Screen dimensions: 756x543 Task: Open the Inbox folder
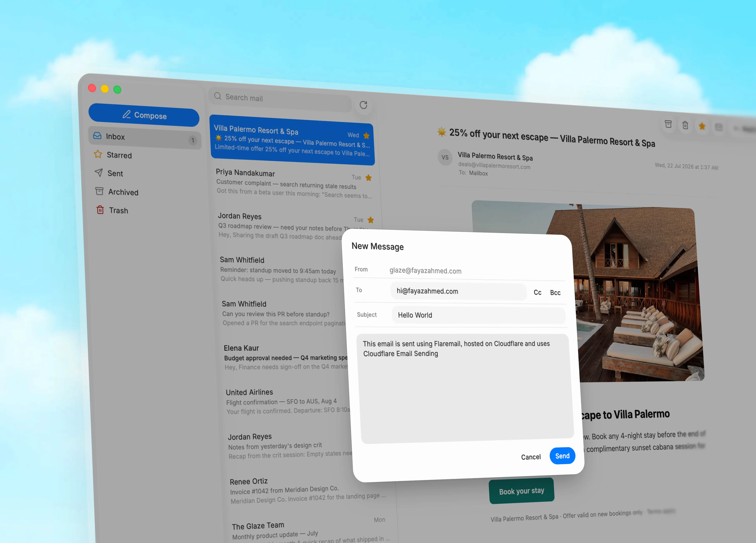point(145,137)
